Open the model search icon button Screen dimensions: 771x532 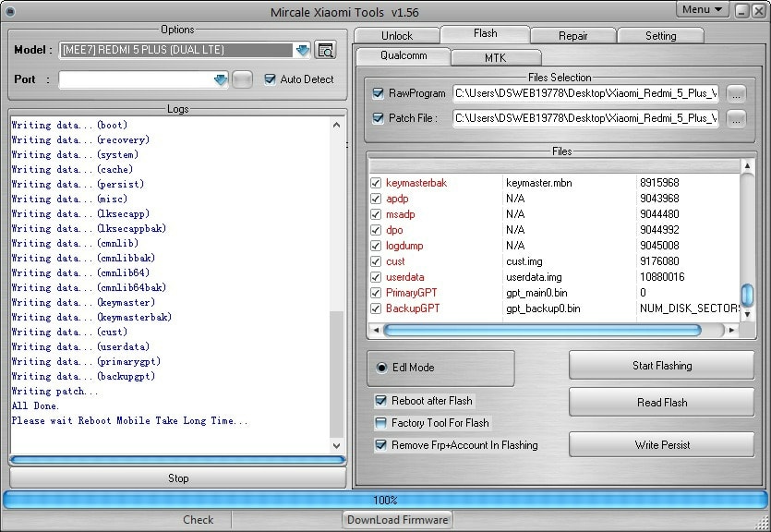tap(325, 50)
